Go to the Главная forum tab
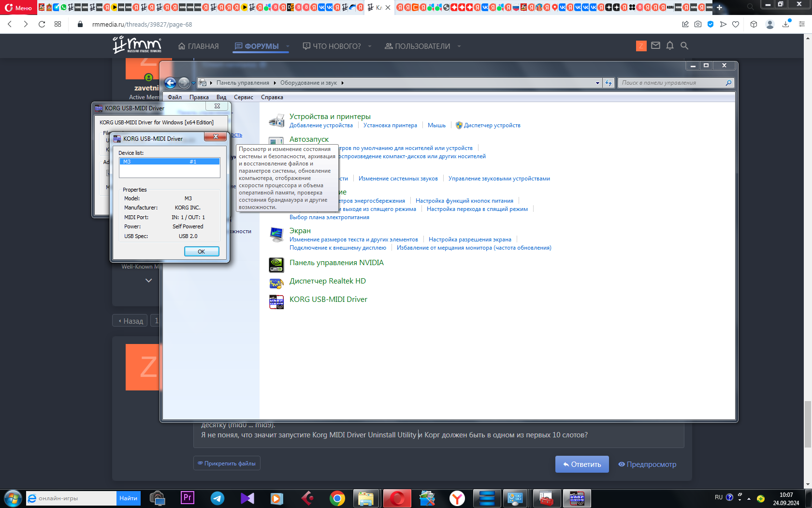The width and height of the screenshot is (812, 508). 199,46
